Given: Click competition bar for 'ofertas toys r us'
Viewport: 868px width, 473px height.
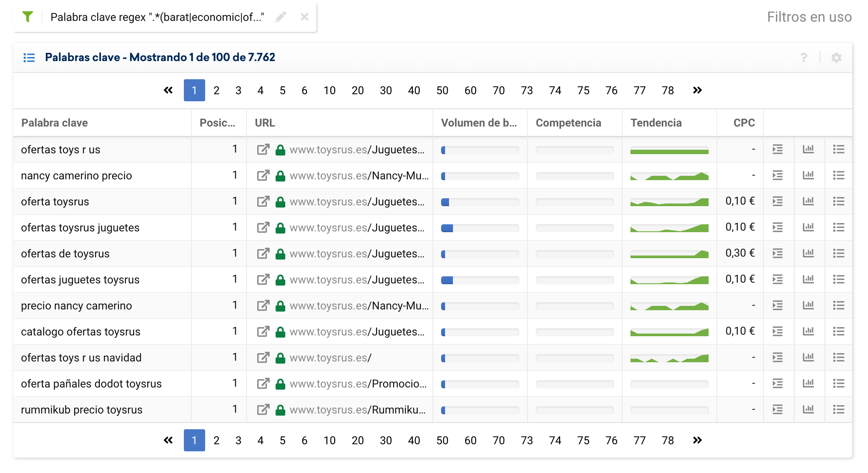Looking at the screenshot, I should (x=575, y=150).
